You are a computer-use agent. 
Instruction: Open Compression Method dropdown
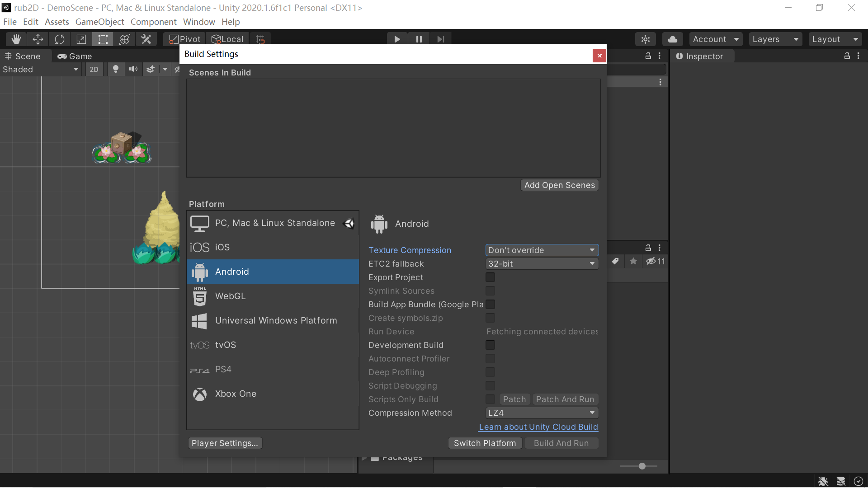(x=542, y=413)
